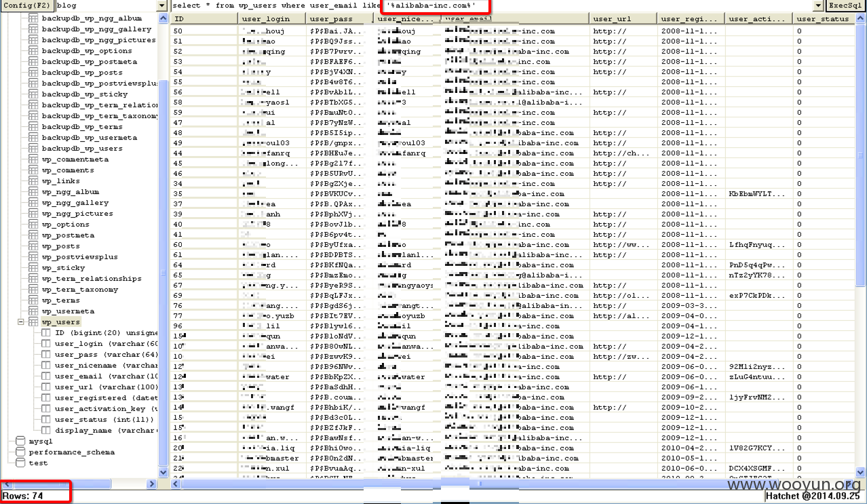Click the column icon beside display_name

coord(46,431)
